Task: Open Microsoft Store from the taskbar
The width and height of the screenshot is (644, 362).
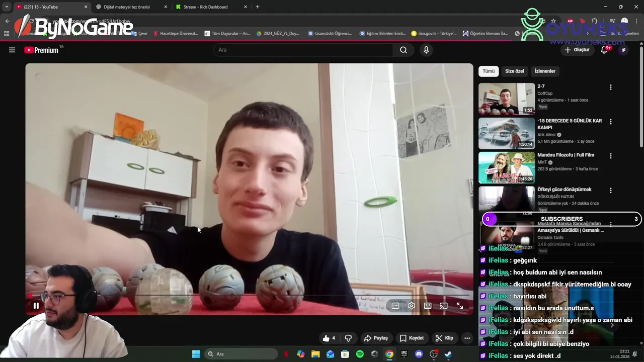Action: pyautogui.click(x=345, y=354)
